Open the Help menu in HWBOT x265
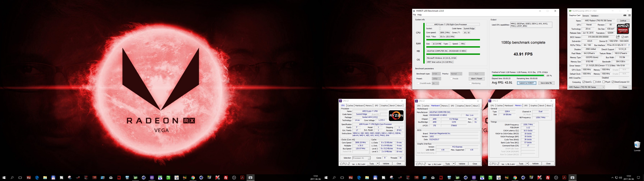644x181 pixels. [419, 15]
